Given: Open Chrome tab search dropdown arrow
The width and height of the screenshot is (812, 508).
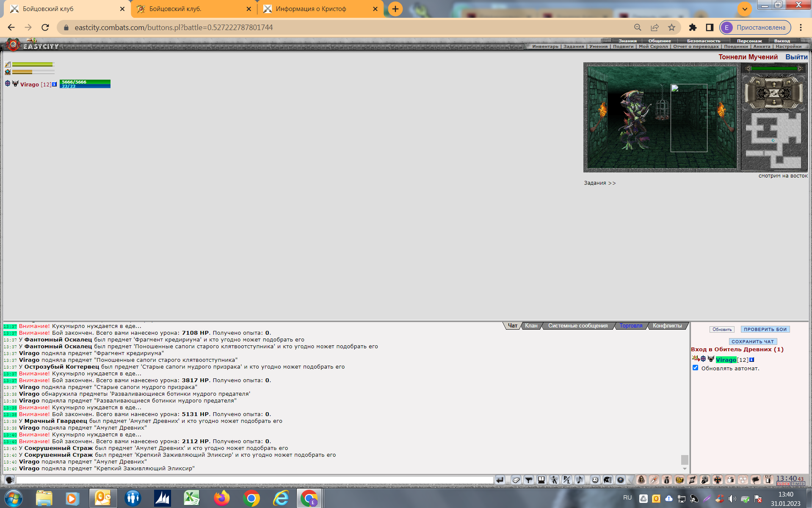Looking at the screenshot, I should 744,8.
